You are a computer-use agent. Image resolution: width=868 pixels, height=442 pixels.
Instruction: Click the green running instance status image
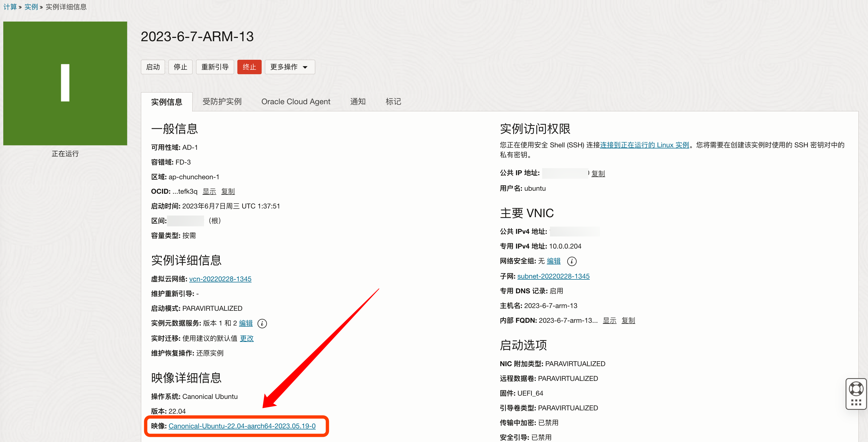(65, 83)
